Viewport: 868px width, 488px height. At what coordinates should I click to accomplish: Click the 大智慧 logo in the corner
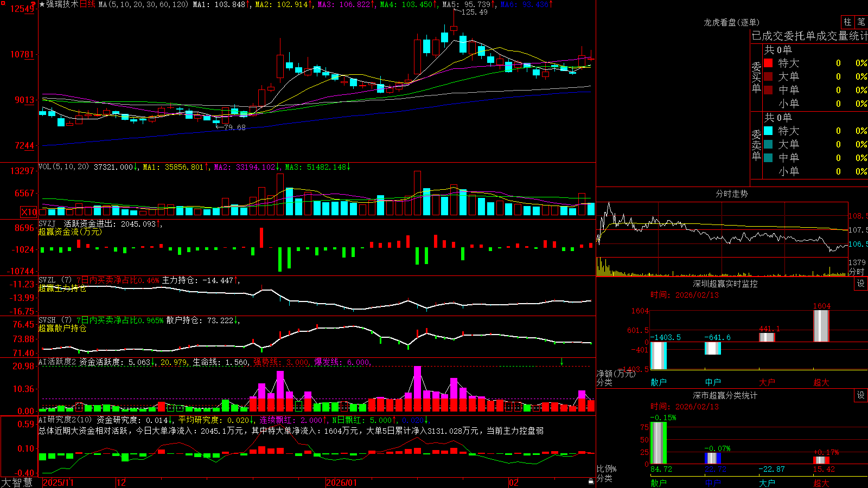pyautogui.click(x=17, y=483)
